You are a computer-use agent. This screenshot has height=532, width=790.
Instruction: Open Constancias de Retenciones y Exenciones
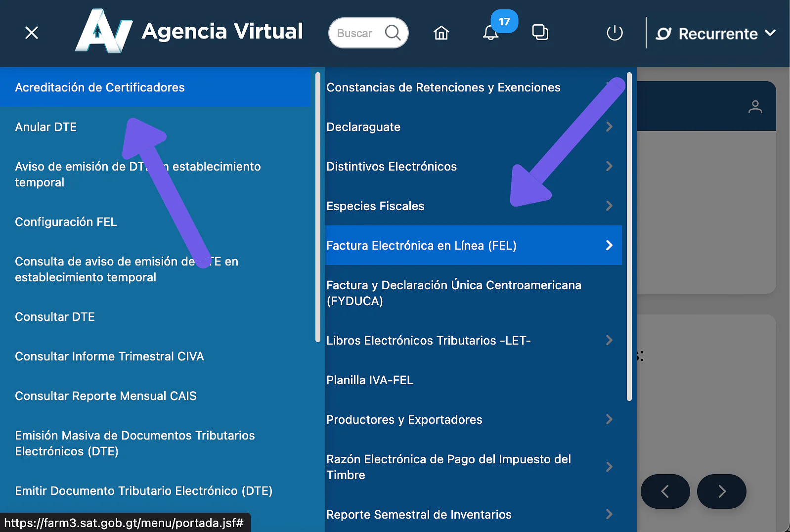[x=474, y=87]
